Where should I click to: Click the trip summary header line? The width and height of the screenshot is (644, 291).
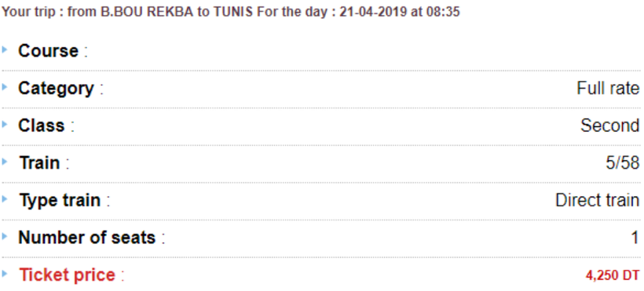tap(230, 12)
